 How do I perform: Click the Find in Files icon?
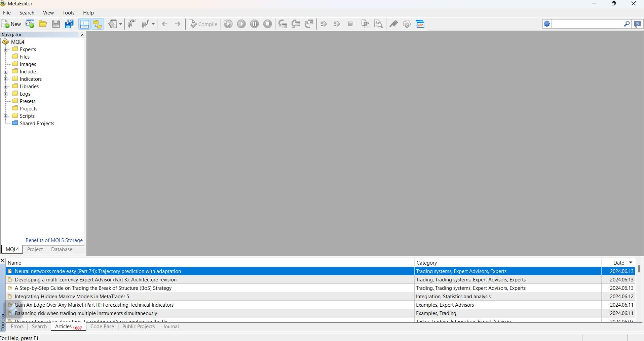pyautogui.click(x=378, y=24)
